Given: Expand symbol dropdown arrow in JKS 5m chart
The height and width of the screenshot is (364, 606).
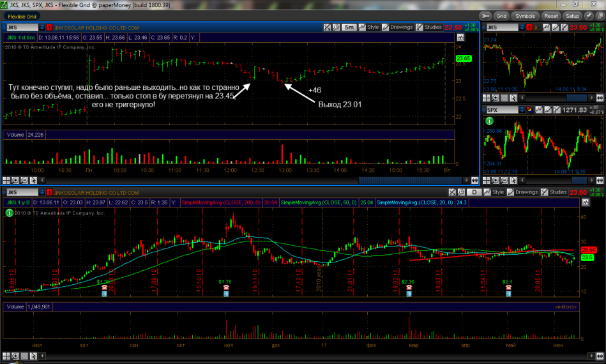Looking at the screenshot, I should [42, 27].
